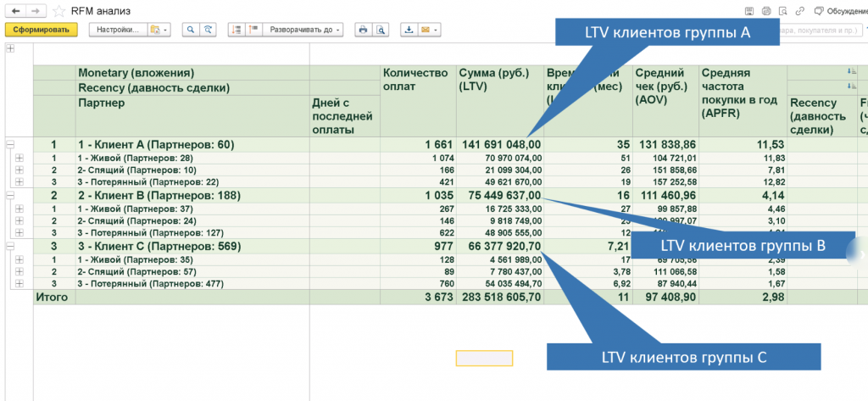Click the Партнер header cell
Screen dimensions: 868x401
(192, 116)
